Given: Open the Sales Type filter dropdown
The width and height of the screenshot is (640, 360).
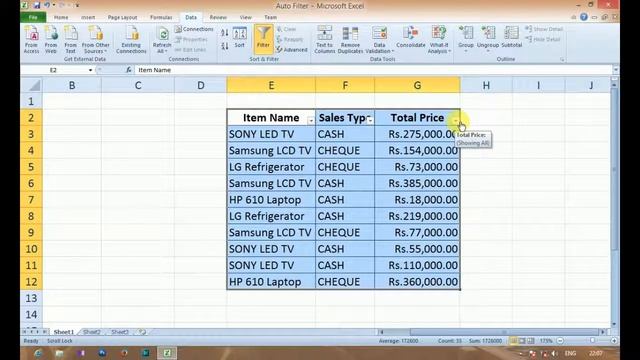Looking at the screenshot, I should 370,120.
